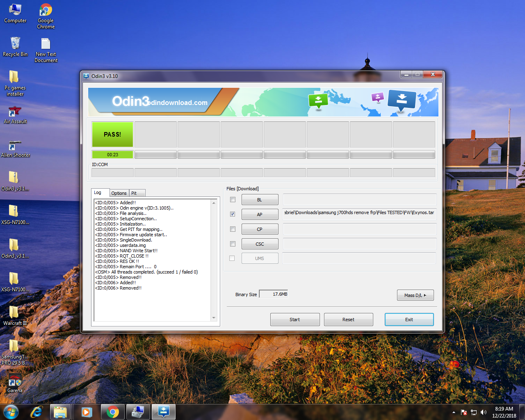Open the Garena desktop shortcut
525x420 pixels.
pyautogui.click(x=15, y=383)
